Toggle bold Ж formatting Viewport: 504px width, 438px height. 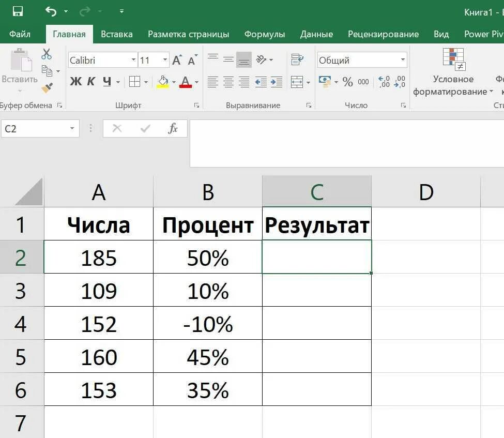(x=76, y=82)
